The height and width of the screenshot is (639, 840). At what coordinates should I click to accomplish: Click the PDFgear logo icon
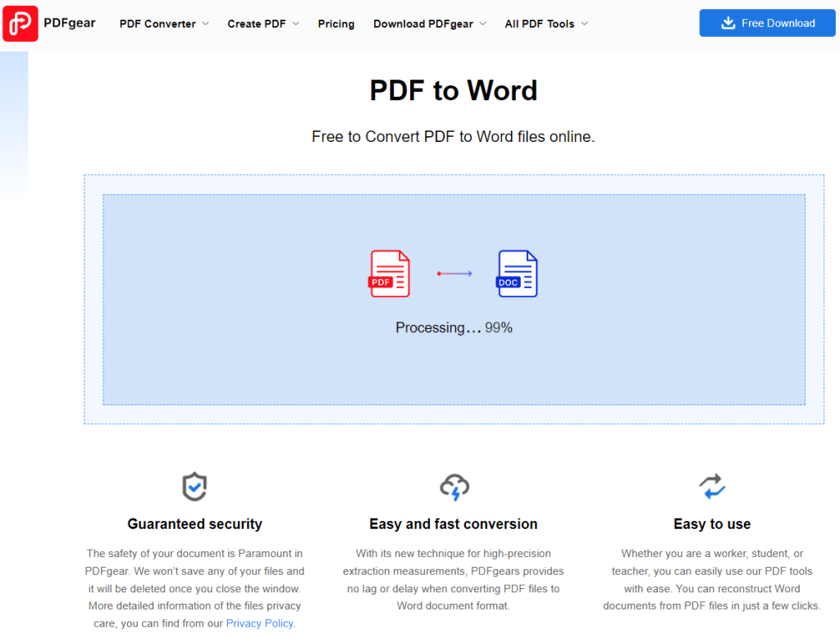21,23
